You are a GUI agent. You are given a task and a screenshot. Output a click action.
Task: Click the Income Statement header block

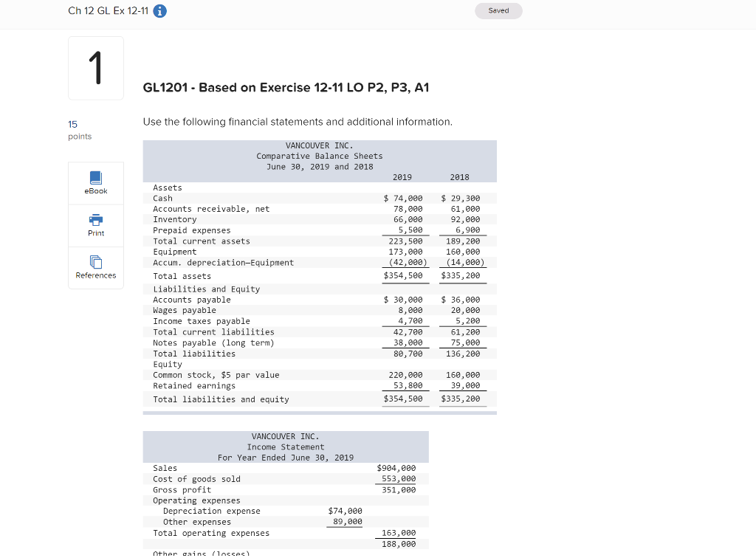286,447
